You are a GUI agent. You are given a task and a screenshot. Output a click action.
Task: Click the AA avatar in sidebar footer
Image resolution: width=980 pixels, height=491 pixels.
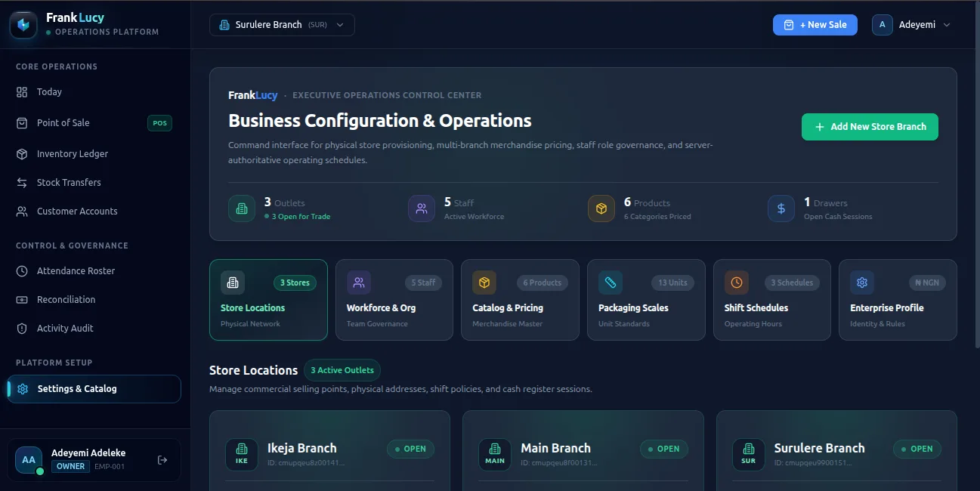pos(29,460)
